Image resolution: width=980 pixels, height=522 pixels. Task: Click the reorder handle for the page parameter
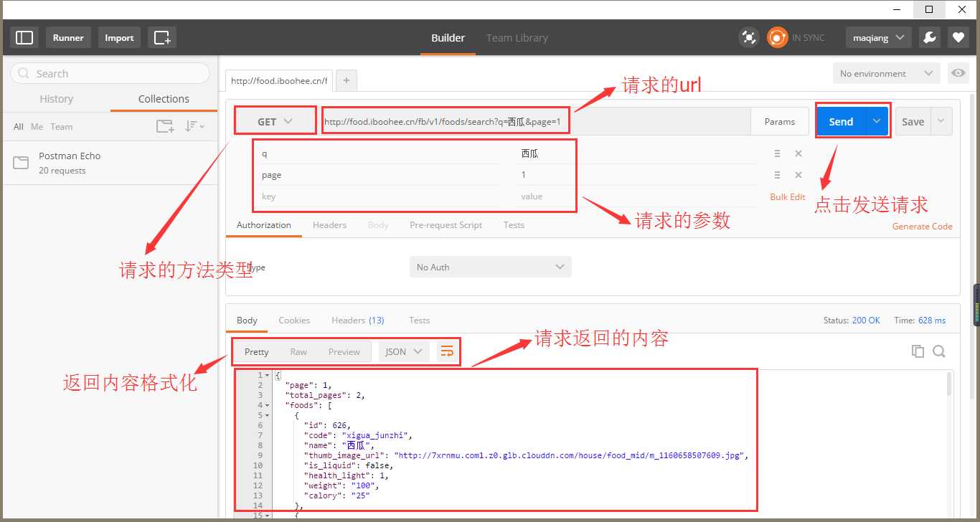point(777,175)
